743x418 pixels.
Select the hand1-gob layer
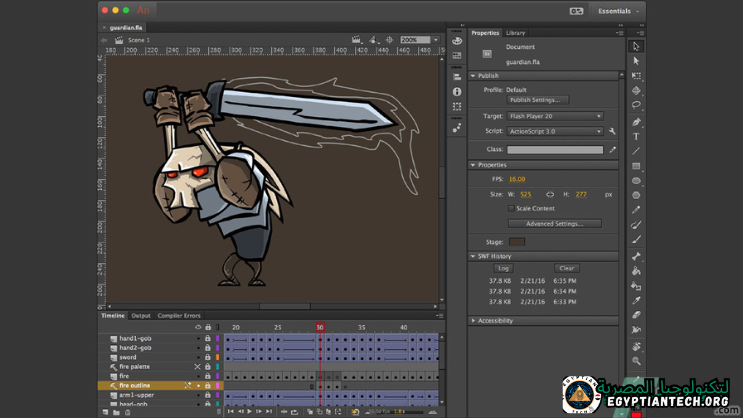[x=136, y=339]
